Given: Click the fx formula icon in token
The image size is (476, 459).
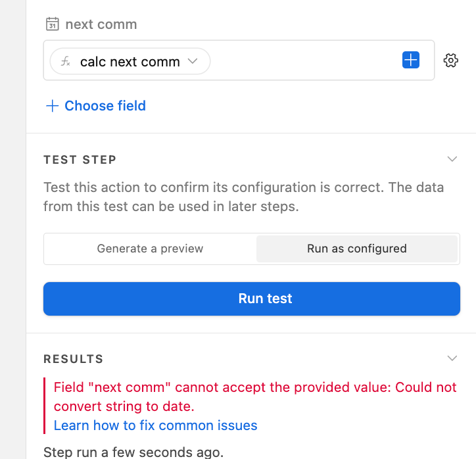Looking at the screenshot, I should pos(65,62).
